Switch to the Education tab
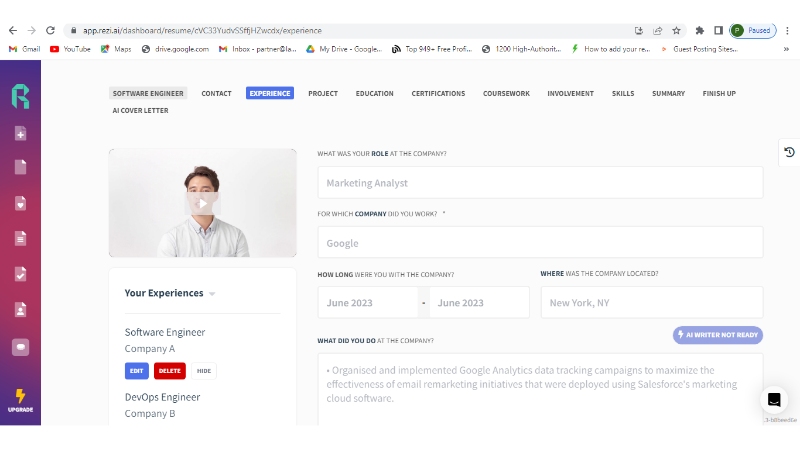This screenshot has height=449, width=800. [374, 93]
